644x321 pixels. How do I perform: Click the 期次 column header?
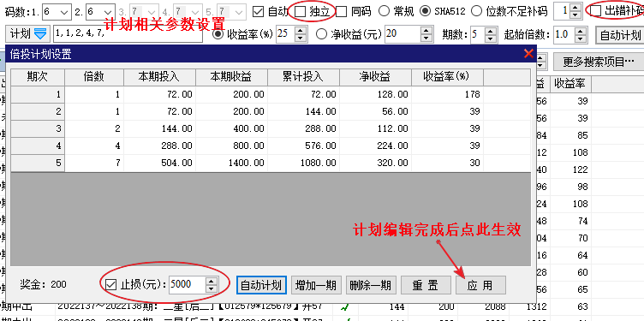[38, 77]
